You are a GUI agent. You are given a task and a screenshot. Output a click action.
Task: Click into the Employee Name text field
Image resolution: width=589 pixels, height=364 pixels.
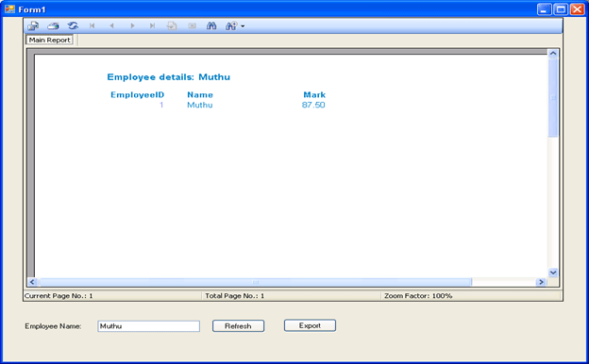(x=149, y=326)
